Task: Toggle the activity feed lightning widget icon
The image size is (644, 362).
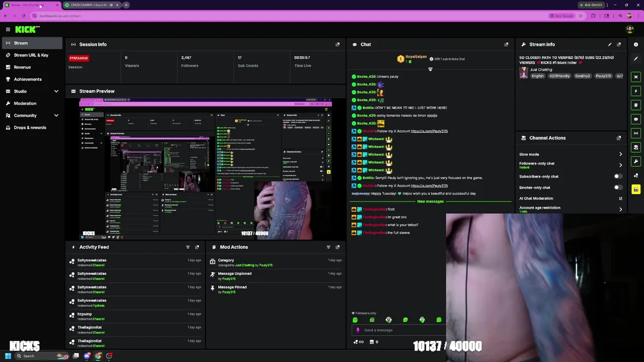Action: [636, 91]
